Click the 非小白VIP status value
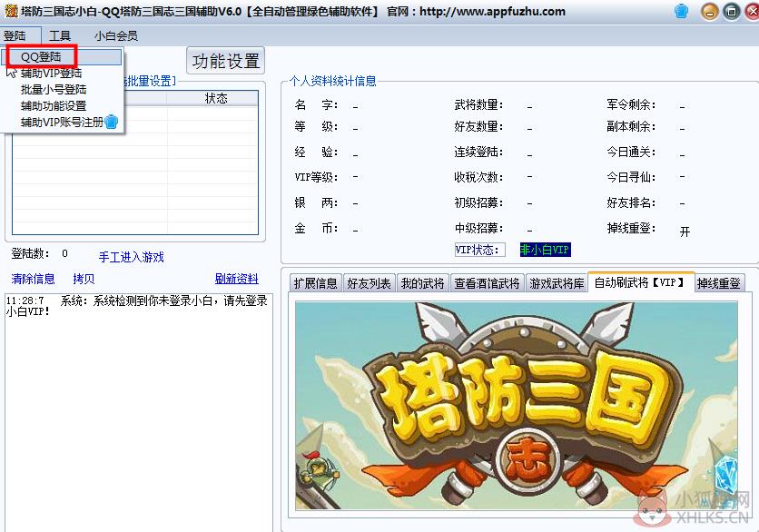Viewport: 759px width, 532px height. [x=546, y=250]
